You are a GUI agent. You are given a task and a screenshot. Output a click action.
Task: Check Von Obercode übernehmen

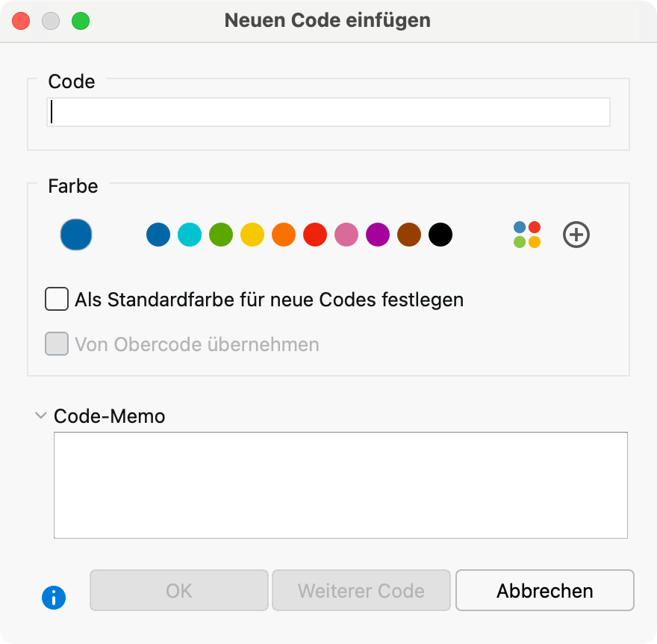coord(57,344)
